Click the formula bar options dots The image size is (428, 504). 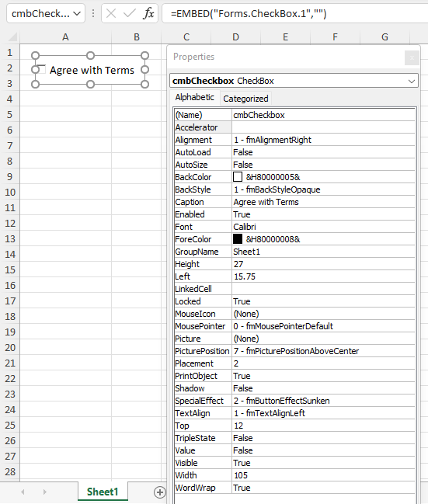click(x=93, y=13)
